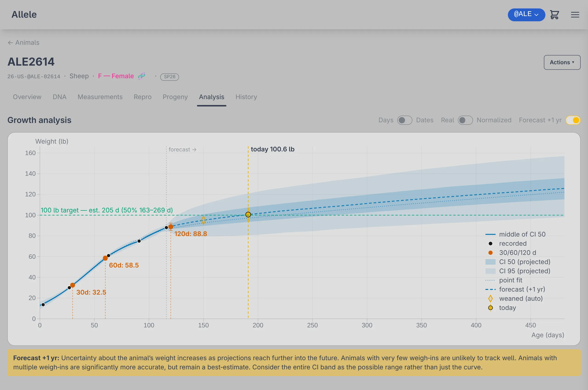Image resolution: width=588 pixels, height=390 pixels.
Task: Switch to the Overview tab
Action: [27, 97]
